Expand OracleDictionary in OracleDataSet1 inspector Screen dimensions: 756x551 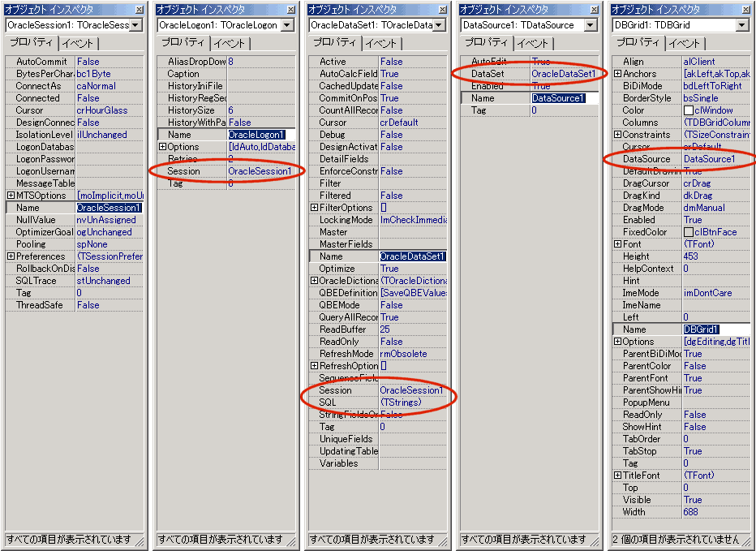click(315, 280)
